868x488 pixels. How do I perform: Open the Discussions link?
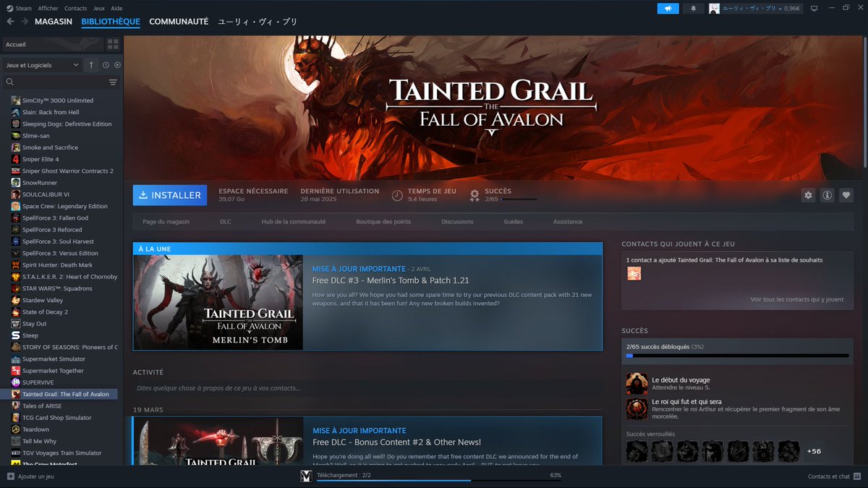(x=457, y=222)
